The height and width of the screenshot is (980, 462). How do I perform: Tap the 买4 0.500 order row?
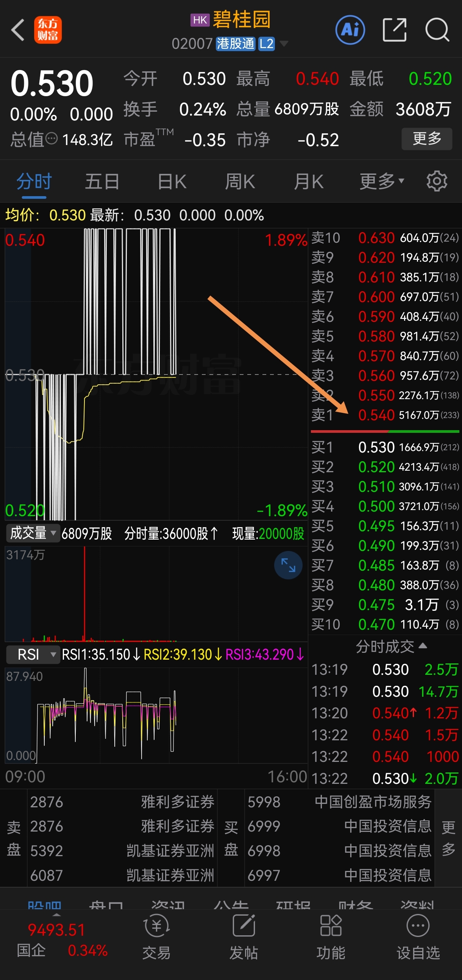point(385,506)
